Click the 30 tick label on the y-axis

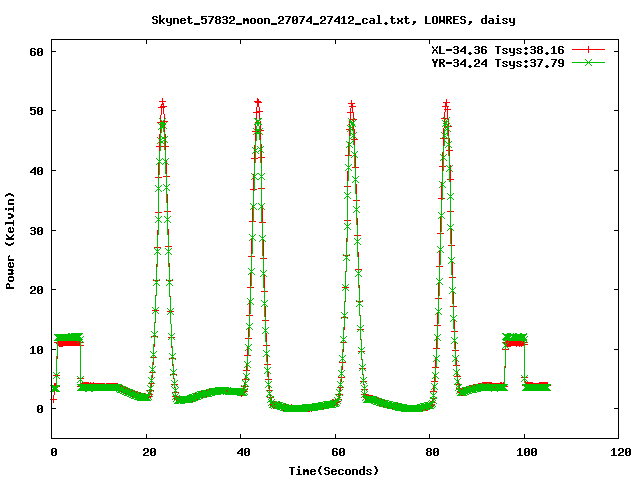[37, 230]
